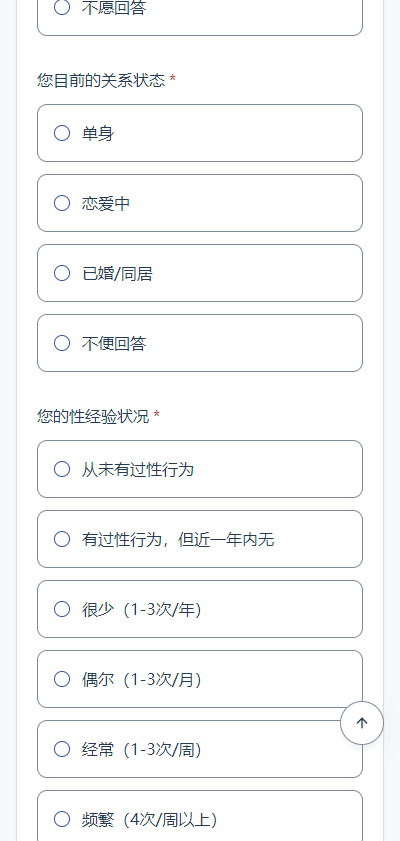Click the radio circle beside 从未有过性行为

coord(62,469)
